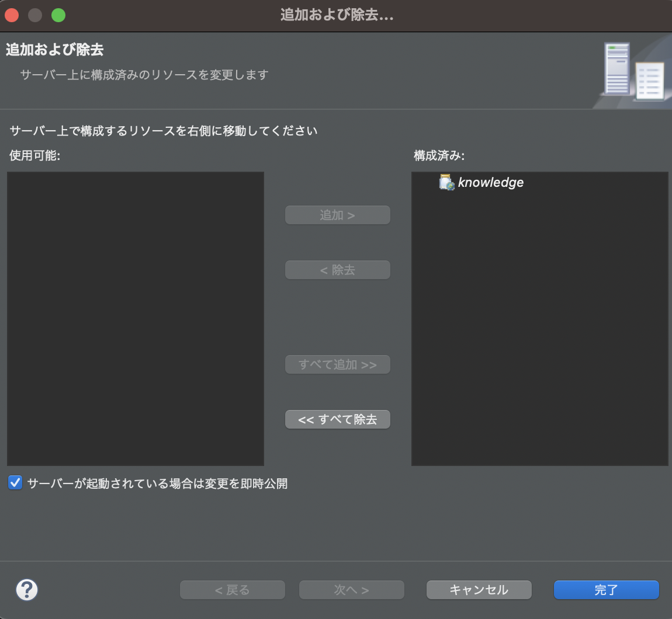Click << すべて除去 to remove all resources
Screen dimensions: 672x619
(337, 419)
